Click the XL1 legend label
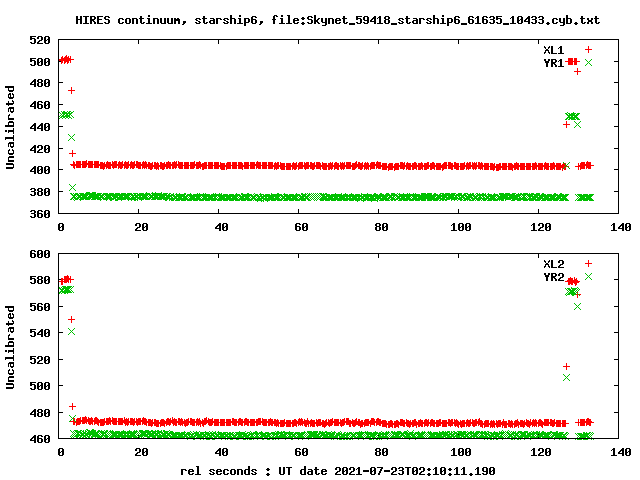The image size is (640, 480). [x=553, y=50]
